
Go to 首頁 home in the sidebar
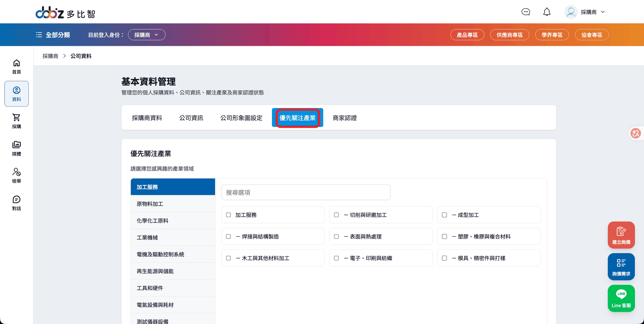pos(16,67)
